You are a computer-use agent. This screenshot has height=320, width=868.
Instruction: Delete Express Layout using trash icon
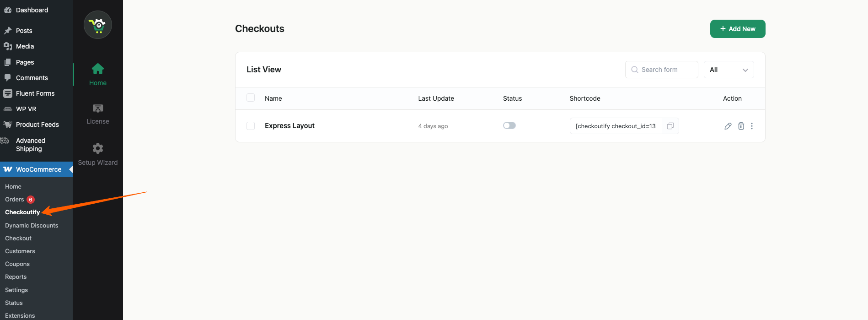point(741,126)
